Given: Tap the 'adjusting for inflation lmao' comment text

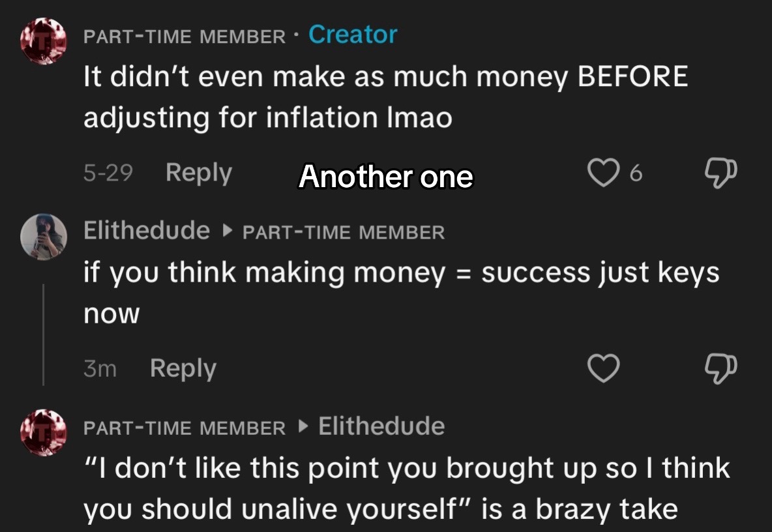Looking at the screenshot, I should point(268,118).
